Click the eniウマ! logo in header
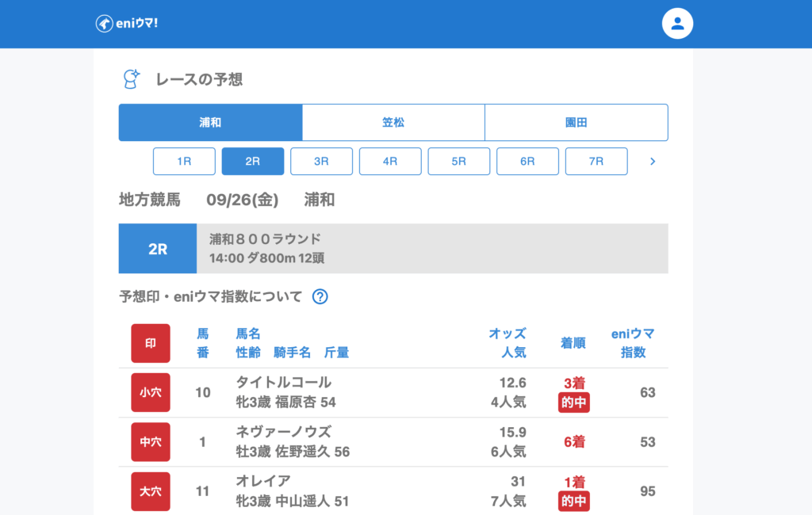 click(127, 24)
